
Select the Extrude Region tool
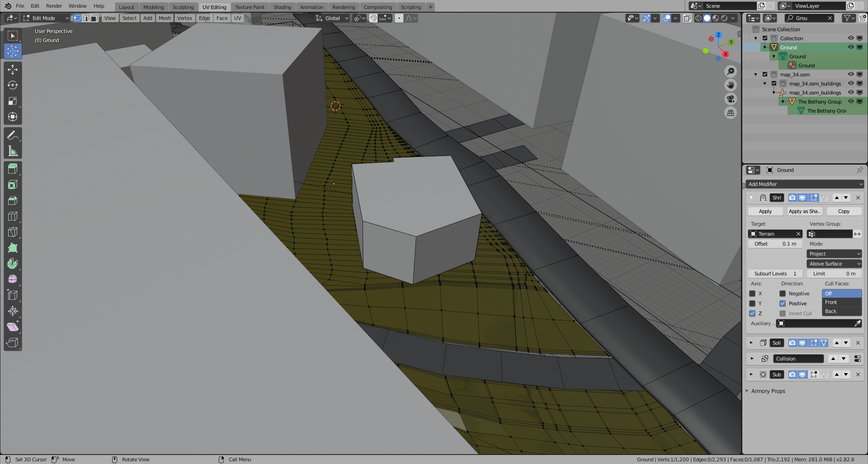[x=13, y=169]
